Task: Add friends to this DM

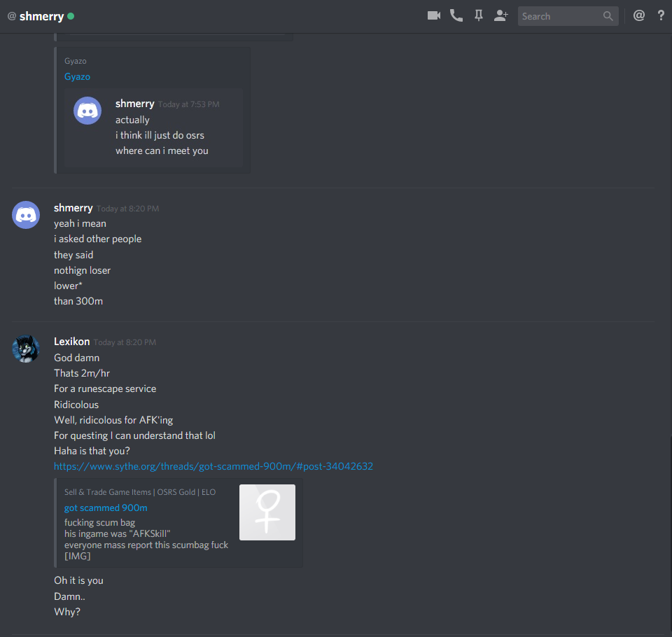Action: 500,16
